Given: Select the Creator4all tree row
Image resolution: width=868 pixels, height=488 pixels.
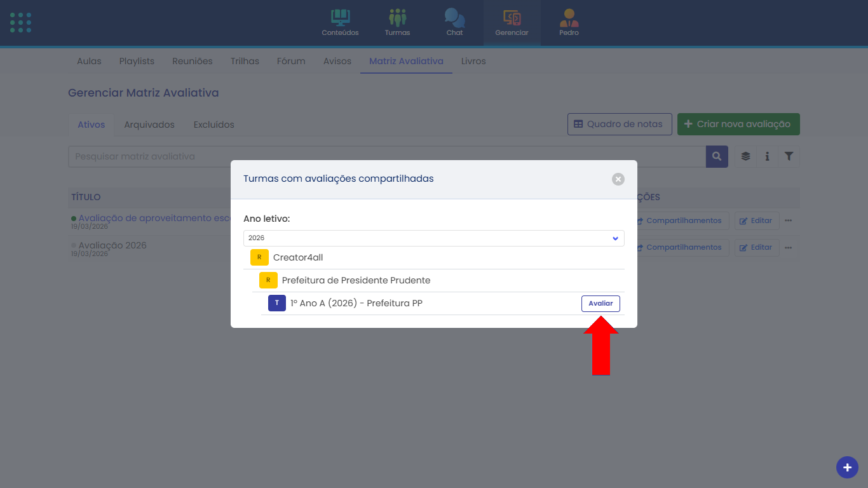Looking at the screenshot, I should [434, 257].
